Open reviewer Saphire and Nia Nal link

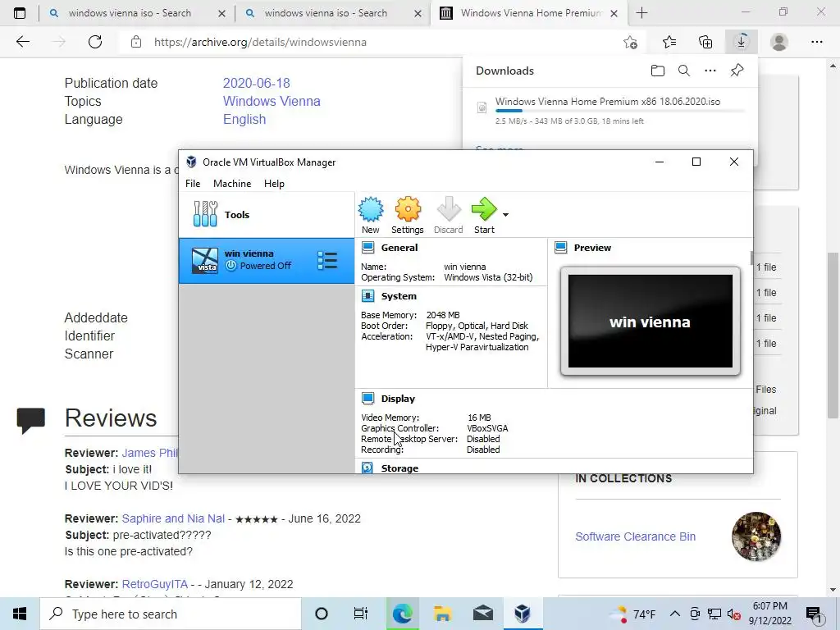pyautogui.click(x=173, y=518)
